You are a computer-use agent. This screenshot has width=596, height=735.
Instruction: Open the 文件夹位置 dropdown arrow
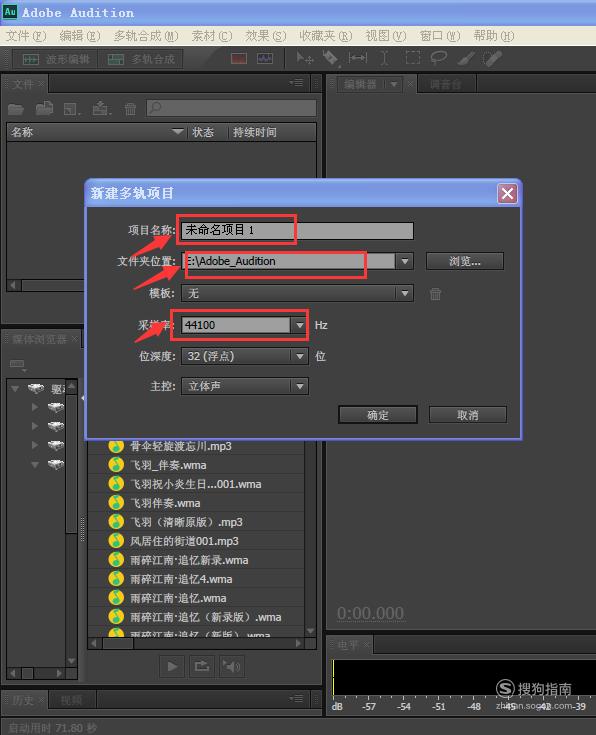pos(405,261)
